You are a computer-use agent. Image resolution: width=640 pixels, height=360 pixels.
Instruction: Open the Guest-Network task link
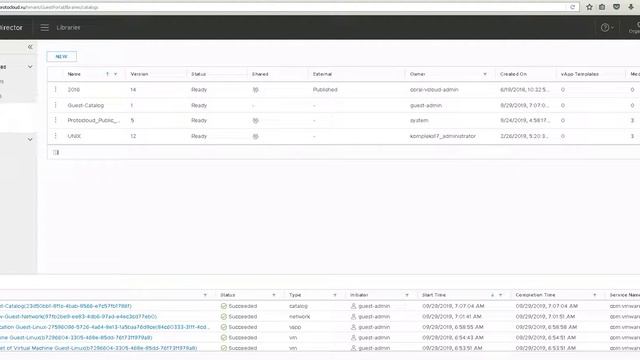(x=78, y=316)
